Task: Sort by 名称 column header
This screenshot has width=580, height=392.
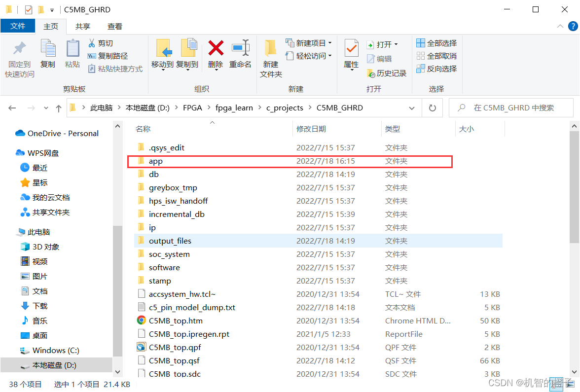Action: (143, 129)
